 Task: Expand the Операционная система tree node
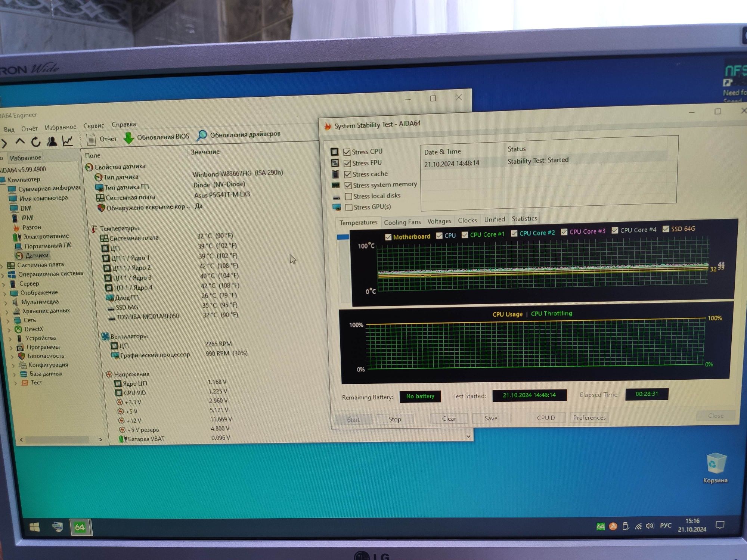pos(3,276)
